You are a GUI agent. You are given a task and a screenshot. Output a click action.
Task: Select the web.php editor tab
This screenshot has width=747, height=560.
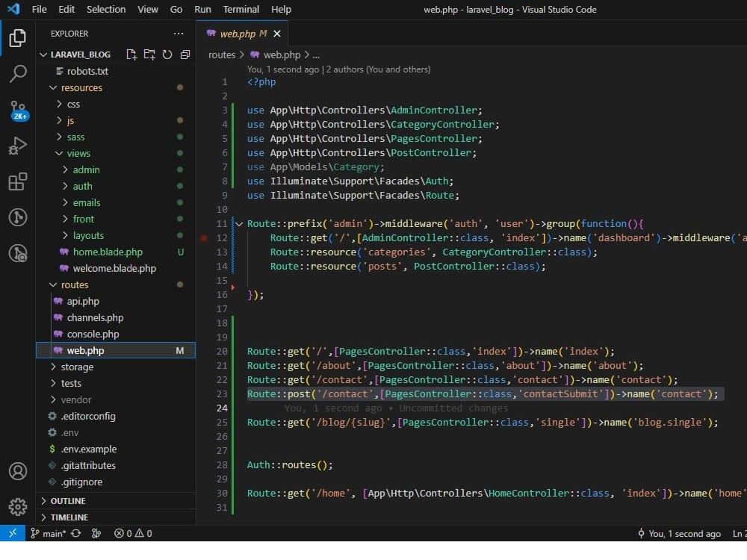[x=241, y=34]
